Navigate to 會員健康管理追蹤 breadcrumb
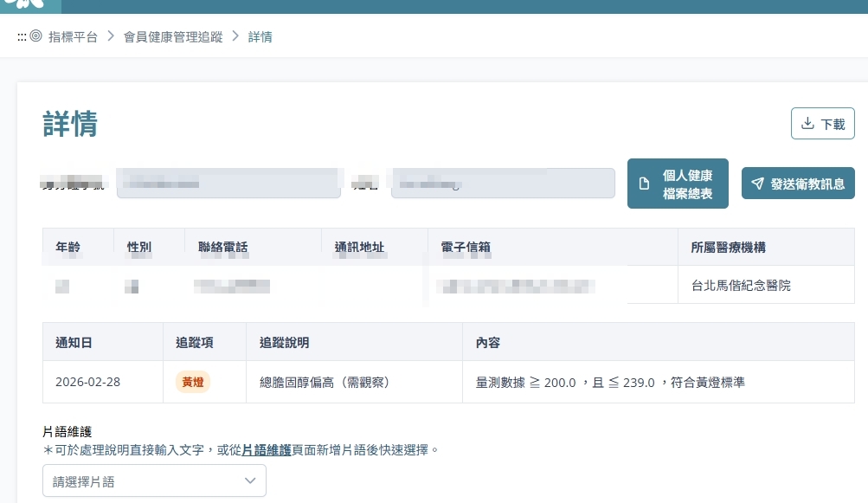 pos(173,37)
